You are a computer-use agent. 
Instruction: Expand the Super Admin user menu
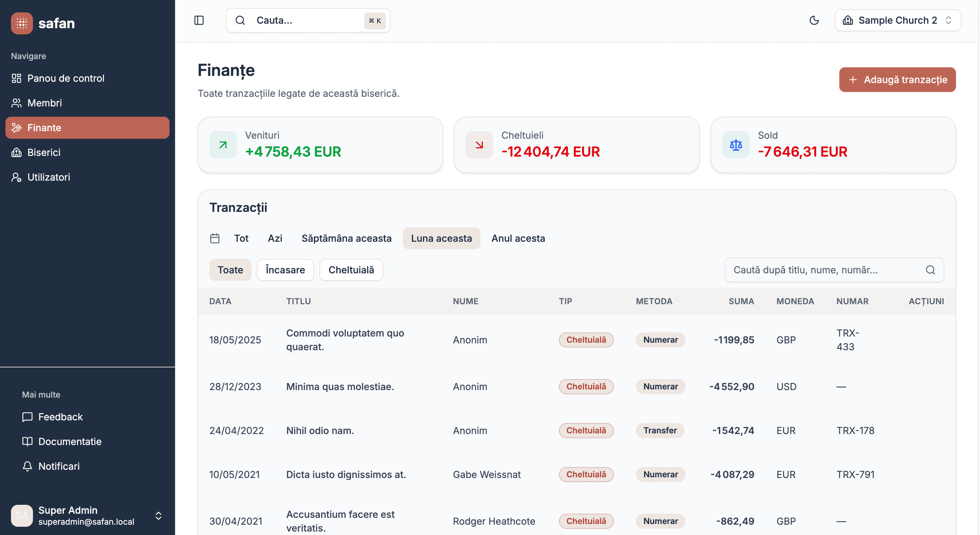pos(158,515)
